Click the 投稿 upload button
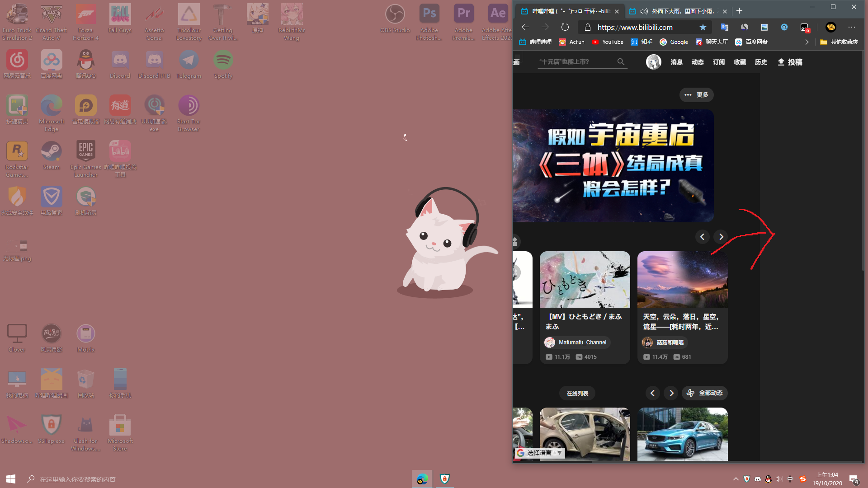Viewport: 868px width, 488px height. pyautogui.click(x=790, y=62)
